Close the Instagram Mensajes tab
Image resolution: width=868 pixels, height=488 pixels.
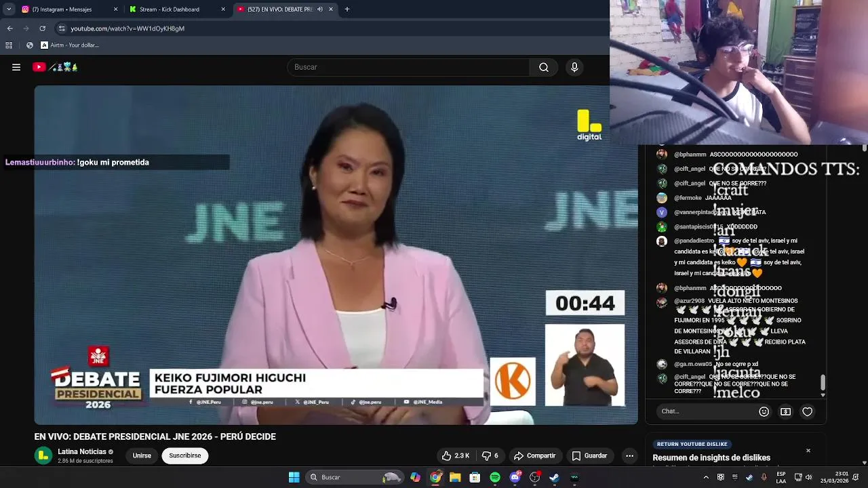coord(115,9)
